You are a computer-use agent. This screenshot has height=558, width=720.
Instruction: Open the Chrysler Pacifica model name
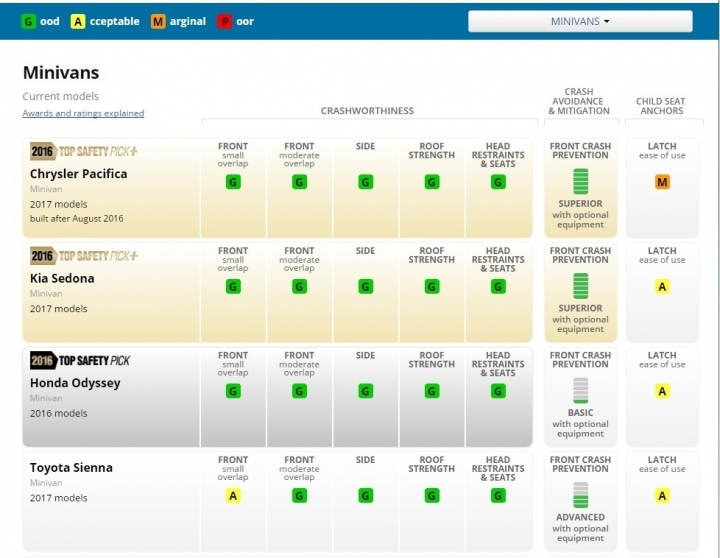pos(79,174)
